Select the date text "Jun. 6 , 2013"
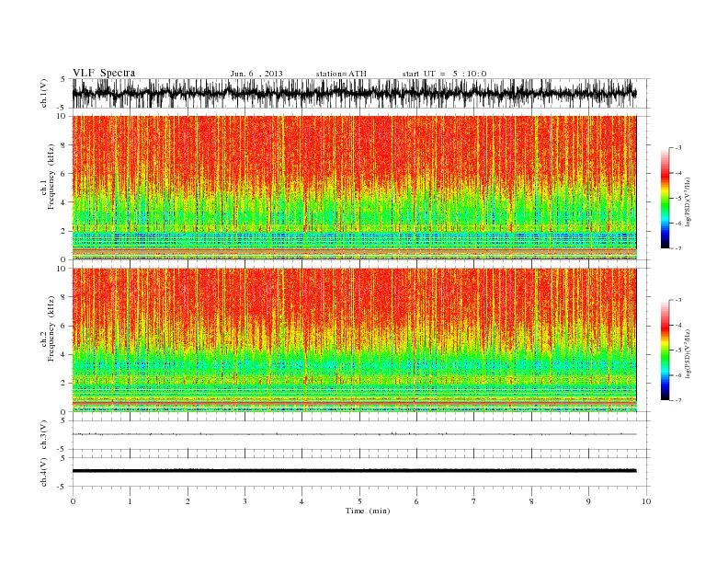 [256, 74]
